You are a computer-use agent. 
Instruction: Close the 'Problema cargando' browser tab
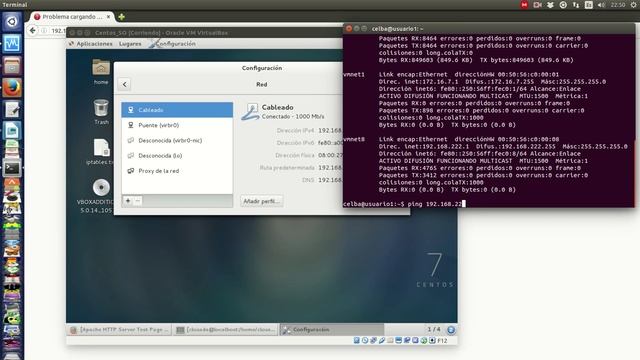tap(109, 17)
